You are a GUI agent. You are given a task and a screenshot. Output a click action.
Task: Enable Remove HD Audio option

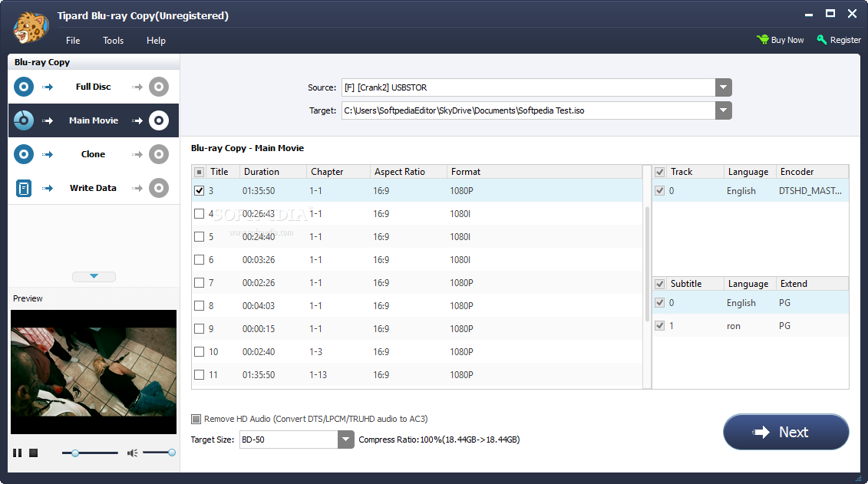[196, 420]
